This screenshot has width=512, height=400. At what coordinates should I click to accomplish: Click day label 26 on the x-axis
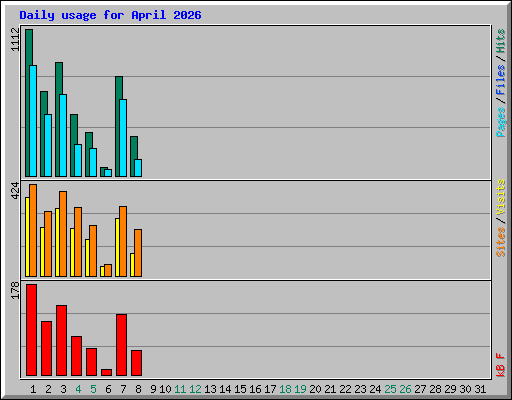coord(405,389)
